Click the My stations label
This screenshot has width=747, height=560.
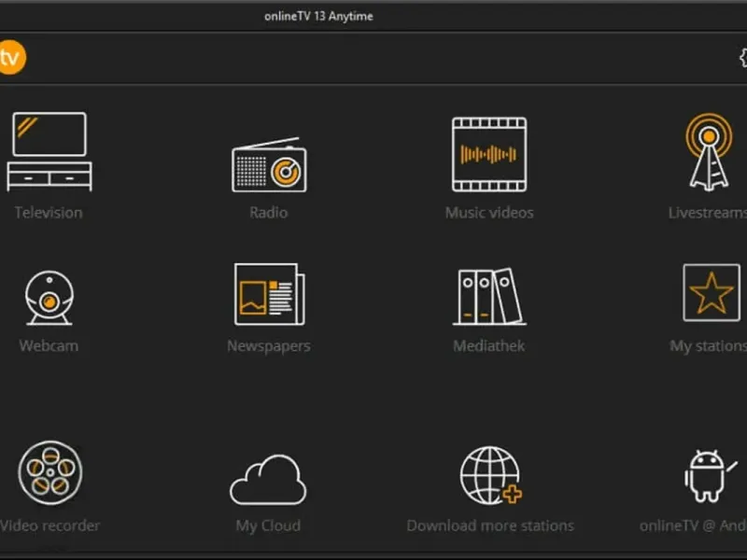coord(708,346)
